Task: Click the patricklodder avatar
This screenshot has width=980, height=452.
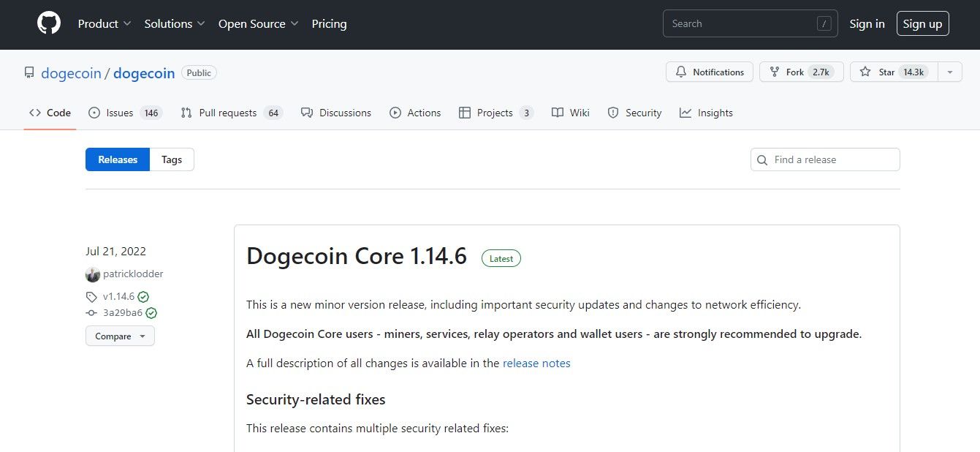Action: [x=93, y=274]
